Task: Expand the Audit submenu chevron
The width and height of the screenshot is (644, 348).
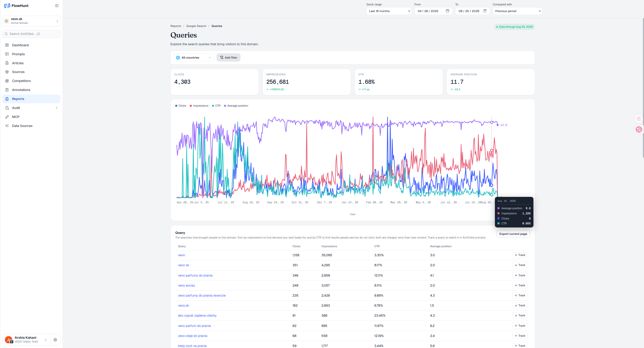Action: click(57, 108)
